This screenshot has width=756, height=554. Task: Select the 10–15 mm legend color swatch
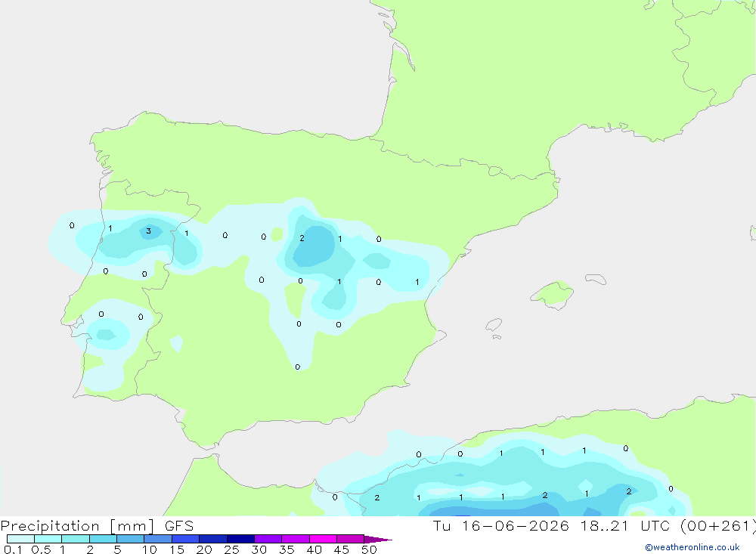click(x=158, y=539)
